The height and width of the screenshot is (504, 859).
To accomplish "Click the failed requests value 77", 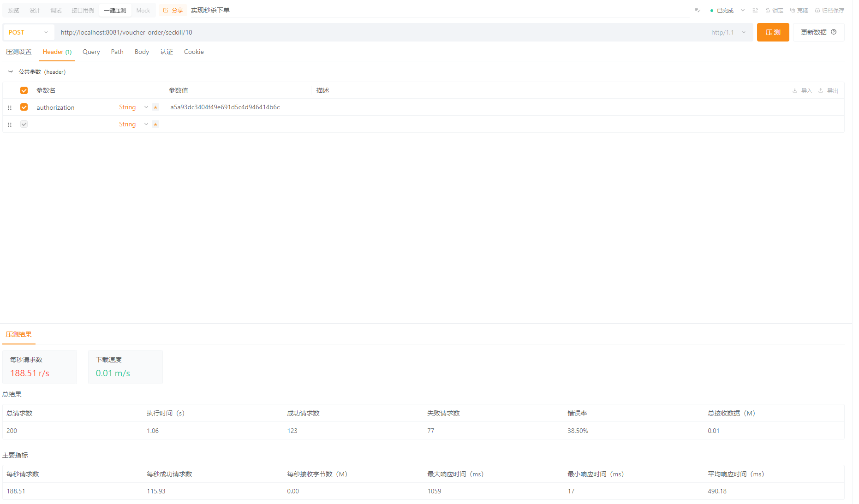I will (430, 431).
